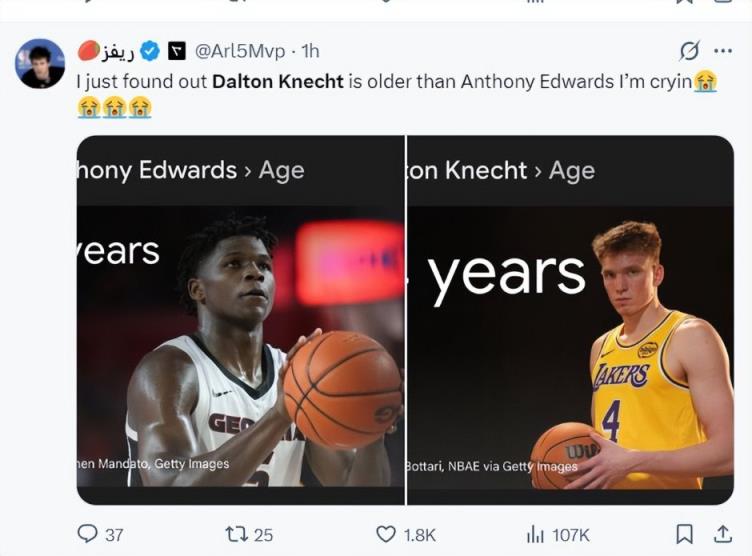Click the 1h timestamp link
This screenshot has height=556, width=752.
(309, 50)
